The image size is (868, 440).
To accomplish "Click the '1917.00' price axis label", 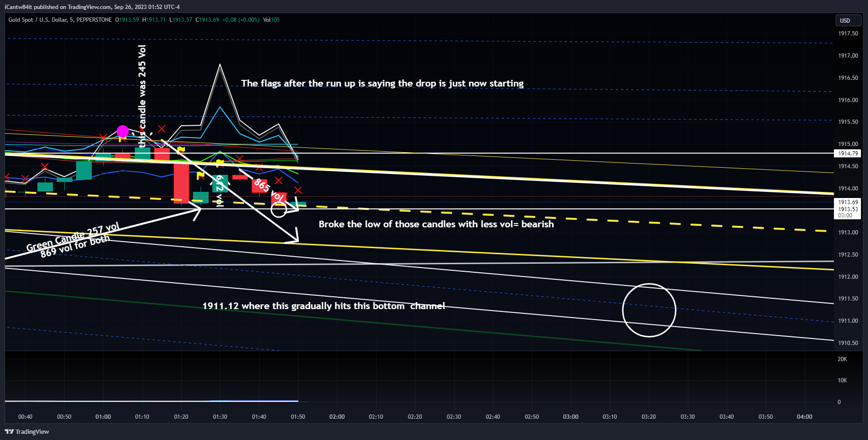I will (x=848, y=56).
